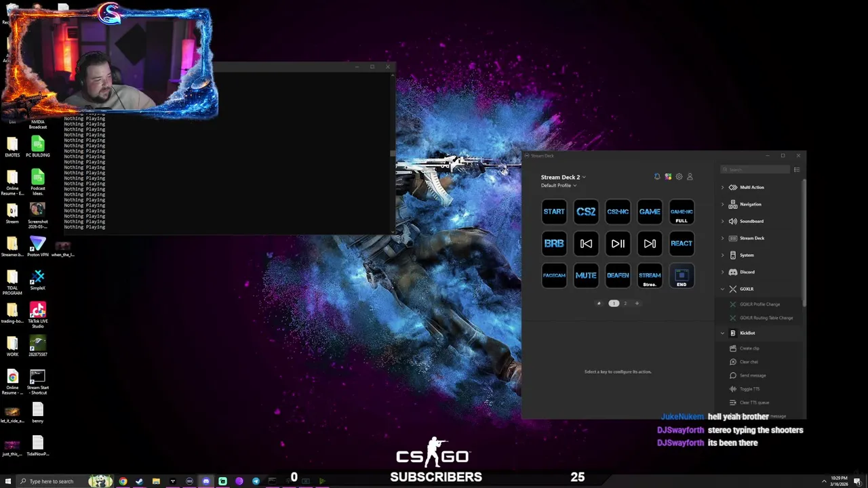
Task: Click the console window scrollbar
Action: coord(393,153)
